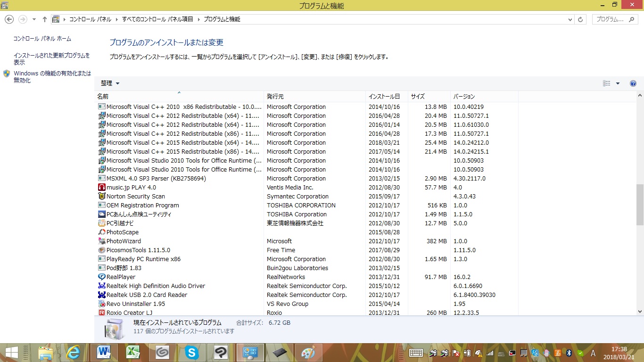This screenshot has height=362, width=644.
Task: Expand the arrow after すべてのコントロール パネル項目 breadcrumb
Action: [x=198, y=19]
